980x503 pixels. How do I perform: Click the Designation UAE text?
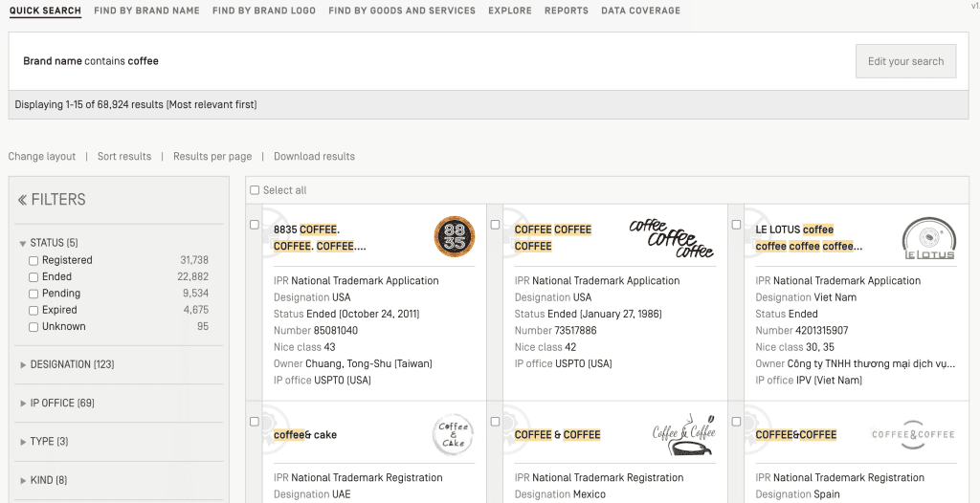coord(313,494)
